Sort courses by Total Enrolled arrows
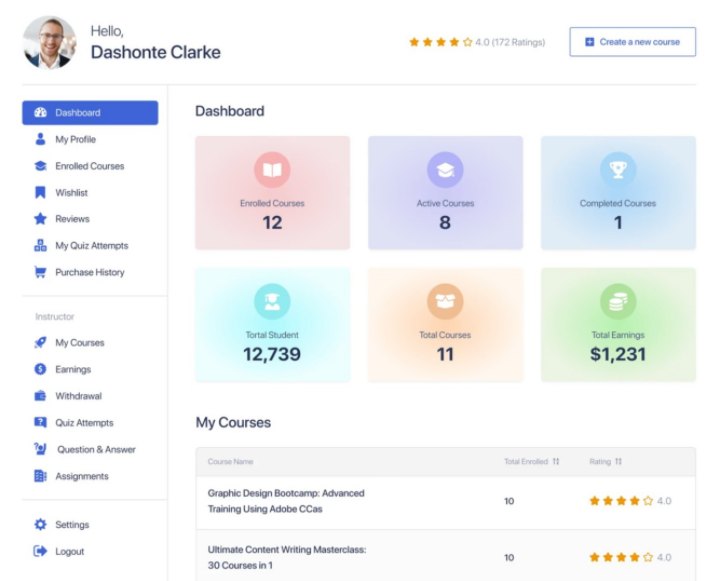Image resolution: width=720 pixels, height=581 pixels. (x=555, y=462)
